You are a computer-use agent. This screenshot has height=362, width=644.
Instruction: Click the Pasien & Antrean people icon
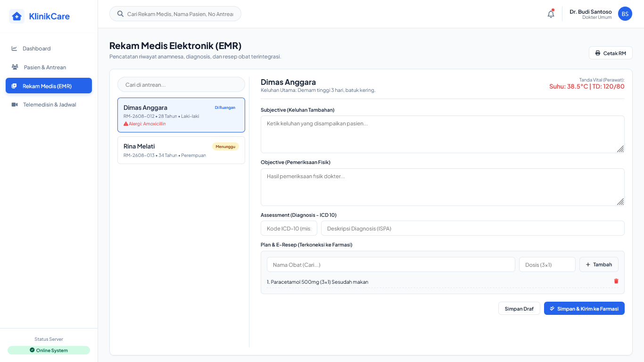15,67
